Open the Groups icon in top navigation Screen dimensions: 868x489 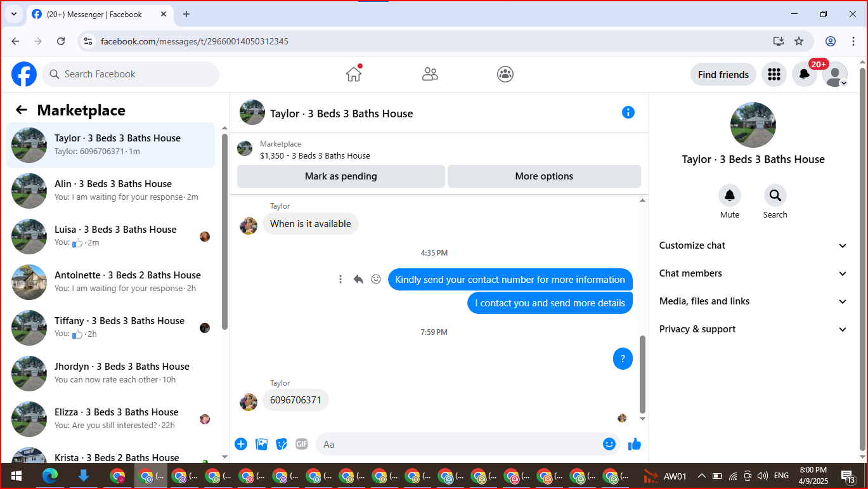pos(505,74)
